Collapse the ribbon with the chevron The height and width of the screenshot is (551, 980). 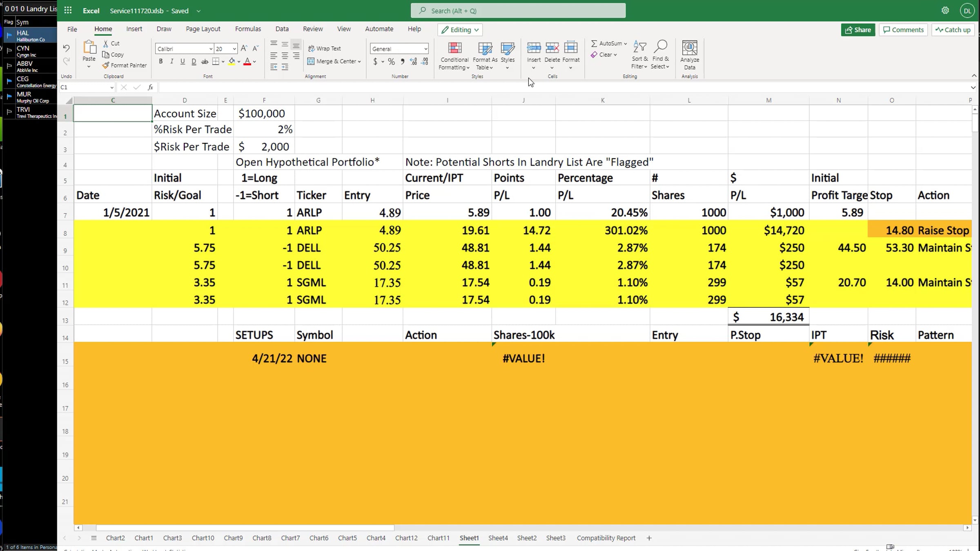(974, 76)
